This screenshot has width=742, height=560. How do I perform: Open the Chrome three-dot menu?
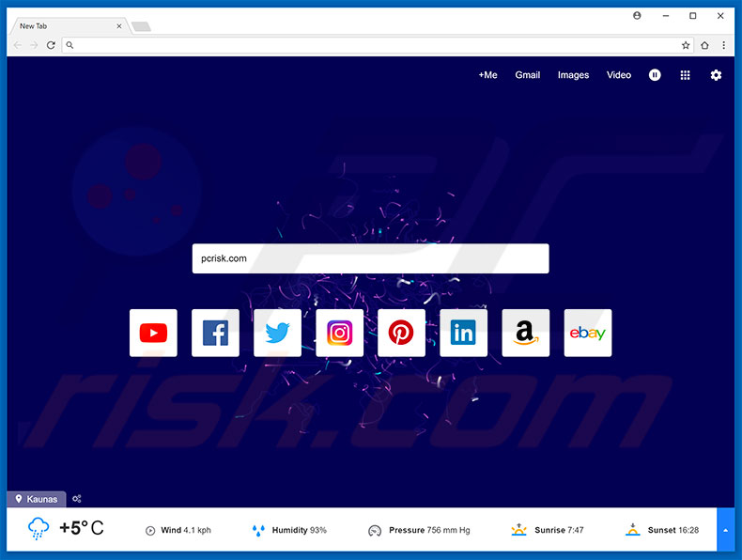pyautogui.click(x=723, y=45)
